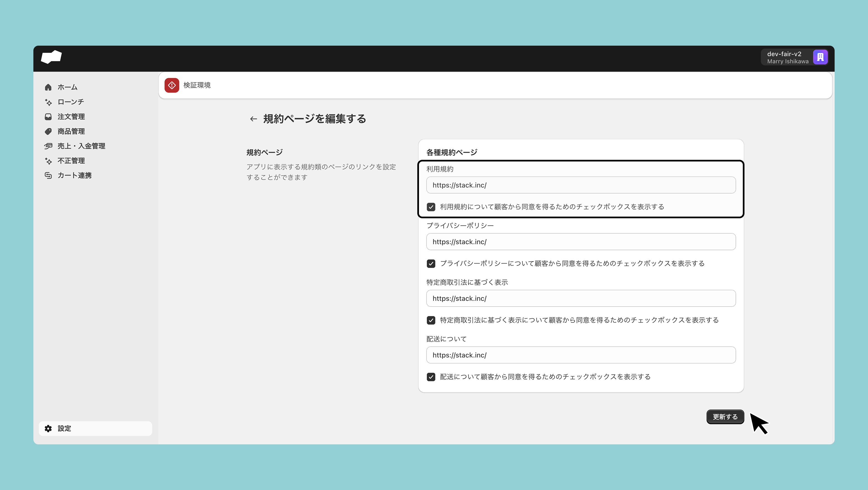Select 売上・入金管理 from the sidebar
Screen dimensions: 868x490
click(81, 146)
